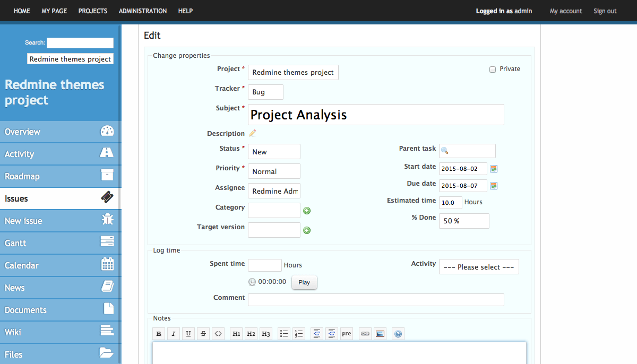
Task: Click the Sign out link
Action: click(x=605, y=11)
